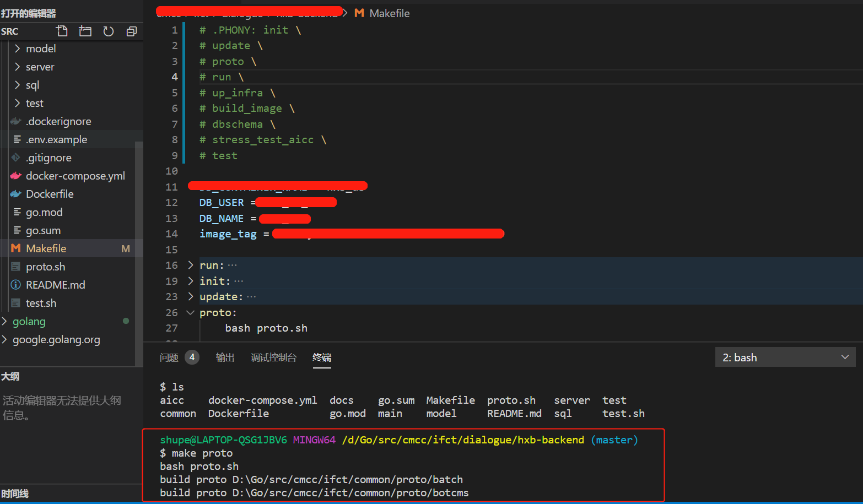
Task: Click the docker-compose.yml whale icon
Action: 16,176
